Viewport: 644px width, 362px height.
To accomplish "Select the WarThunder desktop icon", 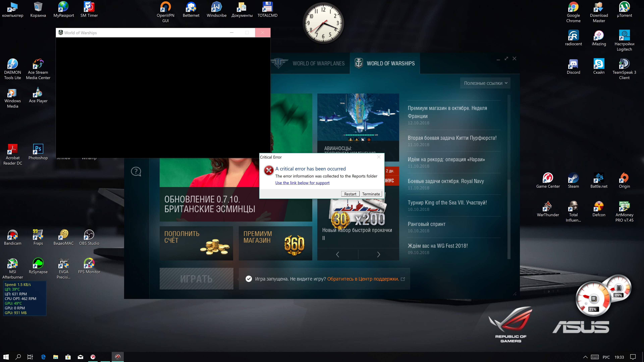I will pos(548,209).
